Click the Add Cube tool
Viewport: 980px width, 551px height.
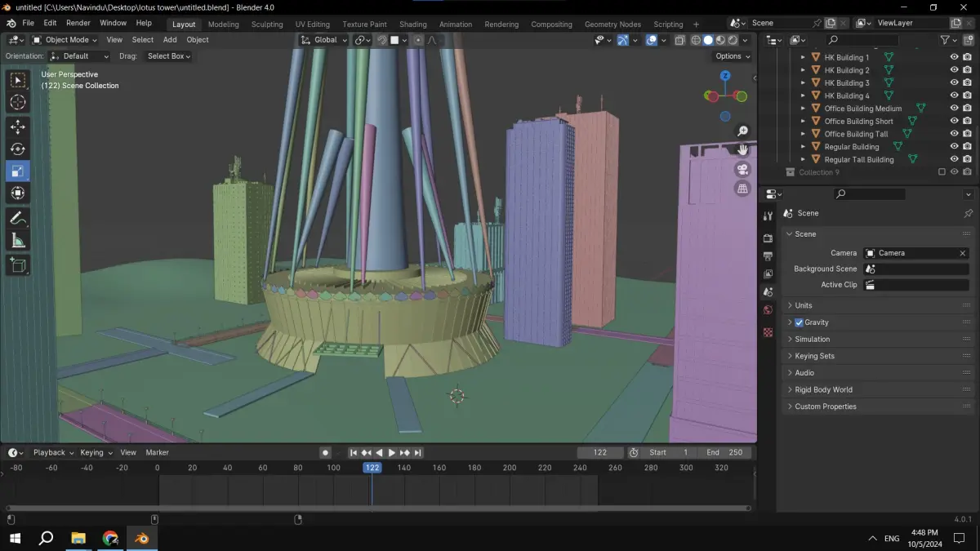(17, 264)
